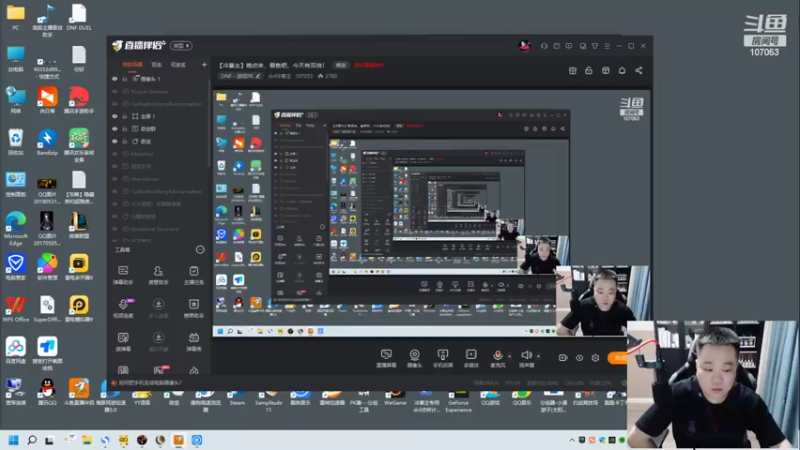Toggle lock on 全屏 1 source
The height and width of the screenshot is (450, 800).
point(124,116)
